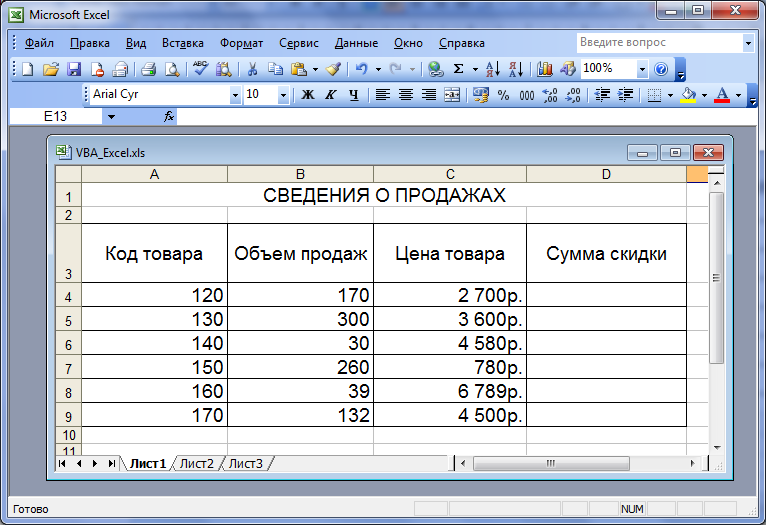Print the sheet with the printer icon

149,69
